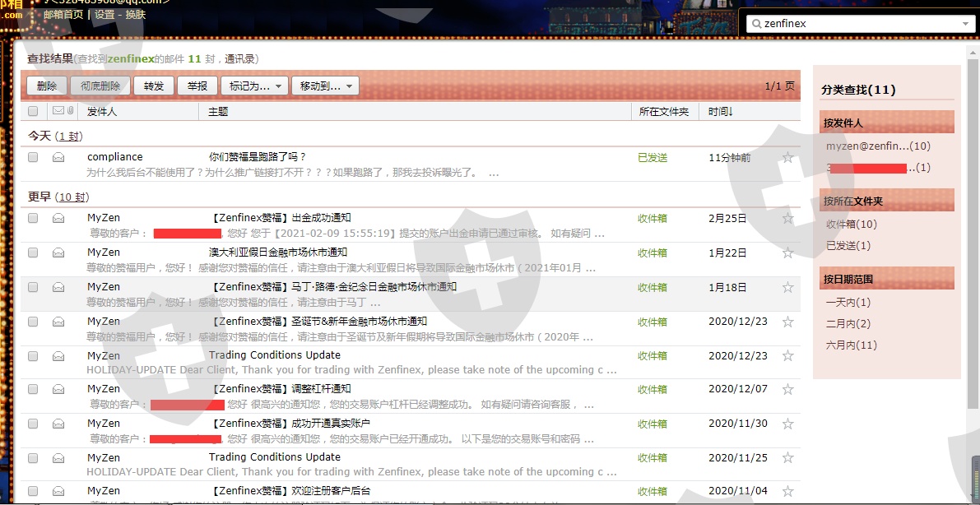Screen dimensions: 980x505
Task: Click envelope icon of 圣诞节&新年 email
Action: [x=58, y=322]
